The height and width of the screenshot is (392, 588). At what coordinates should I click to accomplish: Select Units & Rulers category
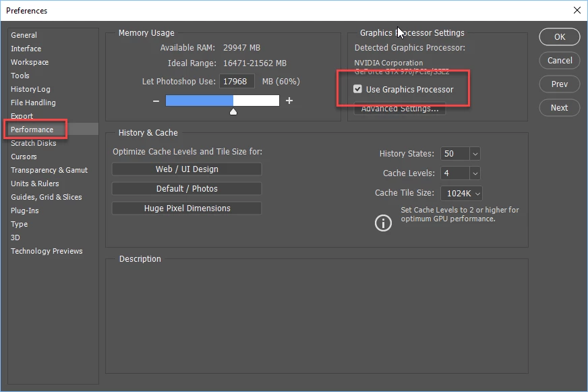coord(35,184)
